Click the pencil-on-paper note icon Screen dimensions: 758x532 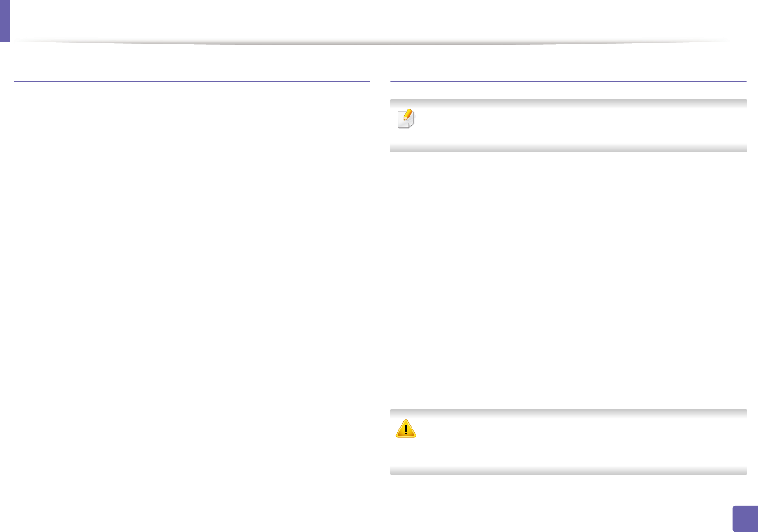coord(406,119)
